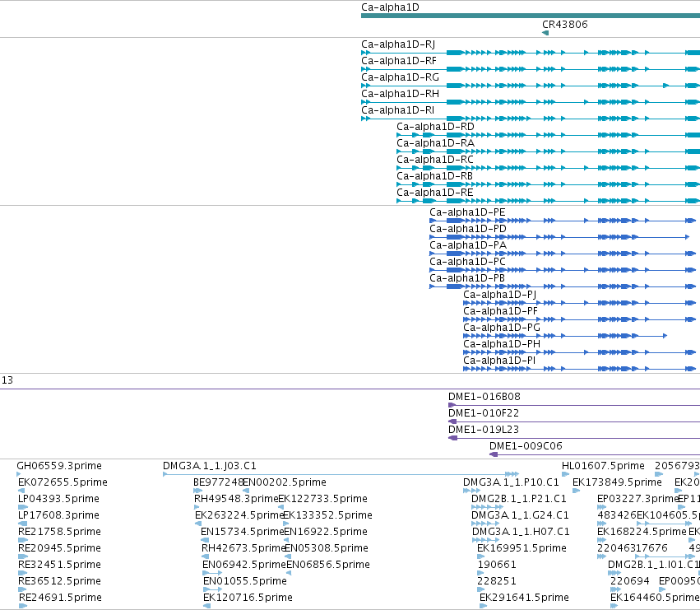Select transcript Ca-alpha1D-RH
700x610 pixels.
(400, 94)
